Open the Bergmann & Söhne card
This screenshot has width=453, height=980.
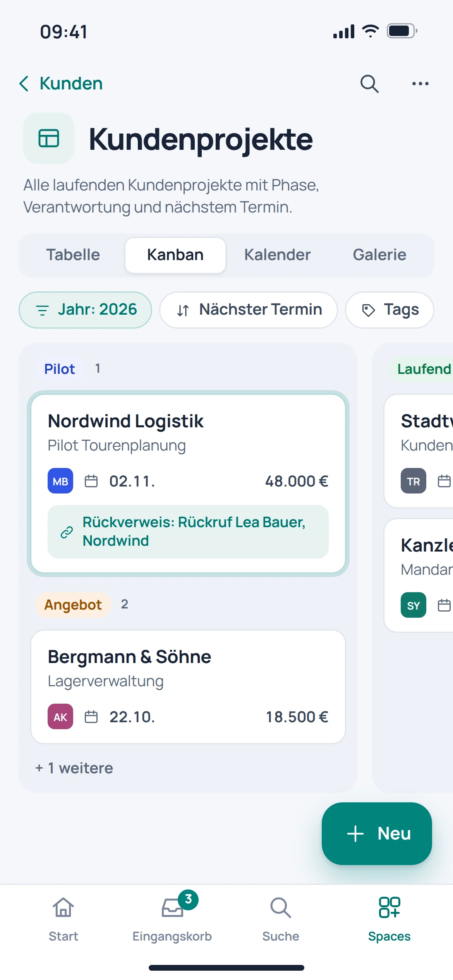(188, 687)
